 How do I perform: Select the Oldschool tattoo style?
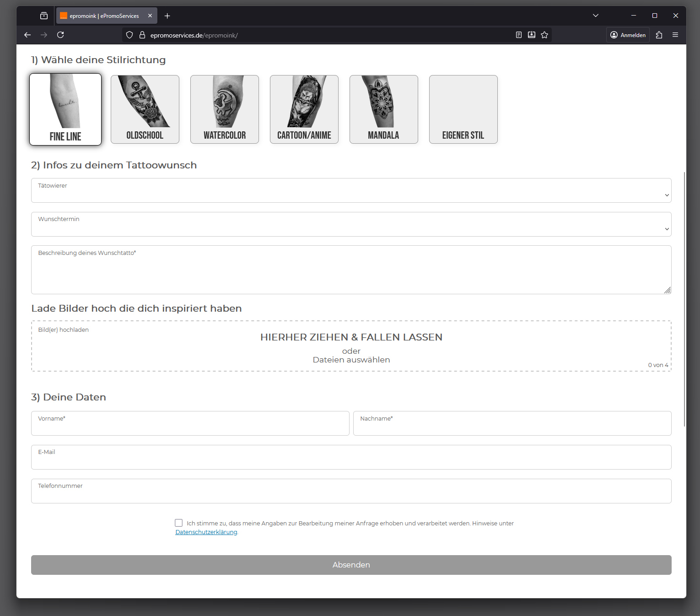(x=145, y=109)
